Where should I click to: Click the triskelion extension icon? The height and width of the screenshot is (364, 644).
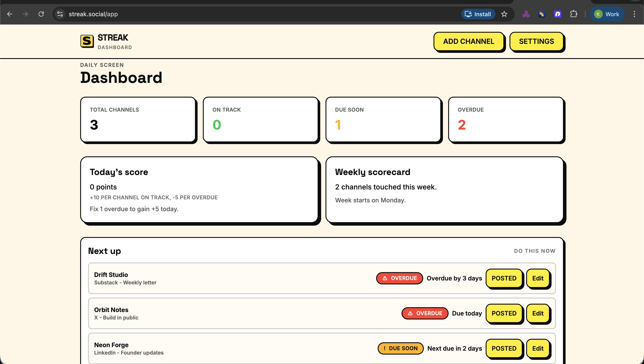[525, 14]
